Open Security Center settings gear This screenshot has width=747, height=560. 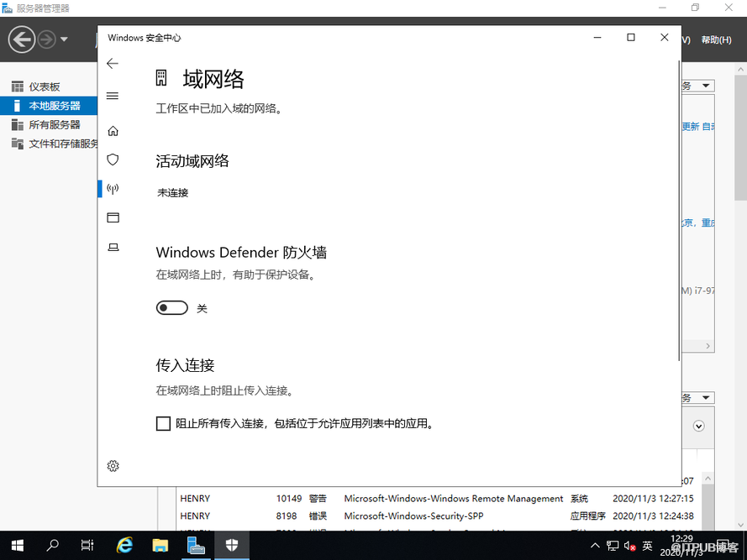coord(113,466)
